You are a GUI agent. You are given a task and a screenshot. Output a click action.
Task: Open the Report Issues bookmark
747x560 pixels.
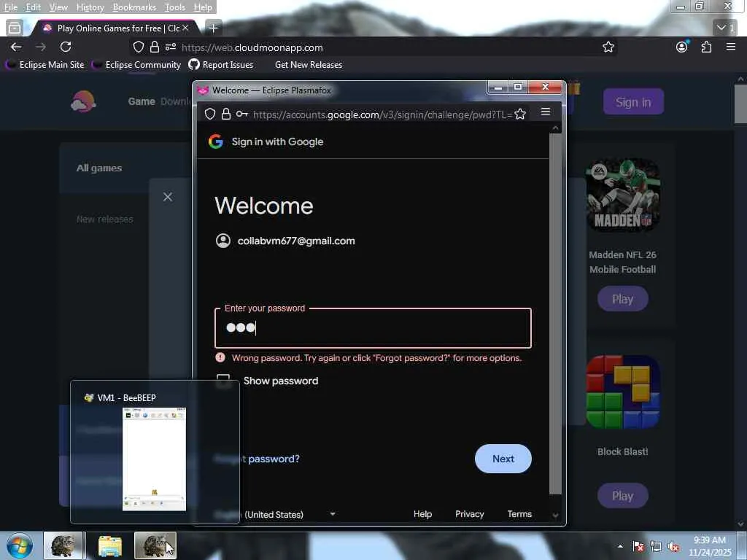click(x=221, y=65)
